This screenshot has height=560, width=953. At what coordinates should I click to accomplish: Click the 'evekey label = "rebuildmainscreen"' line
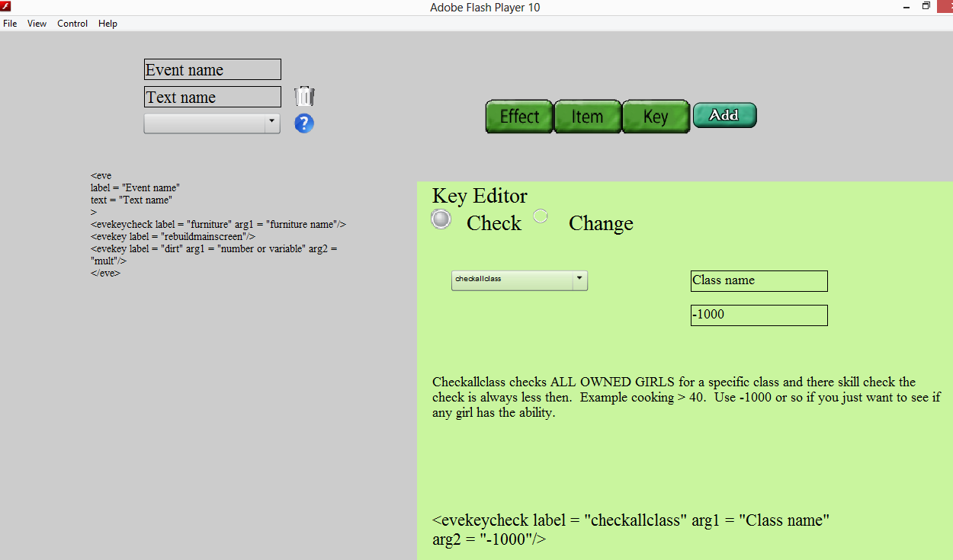tap(172, 237)
